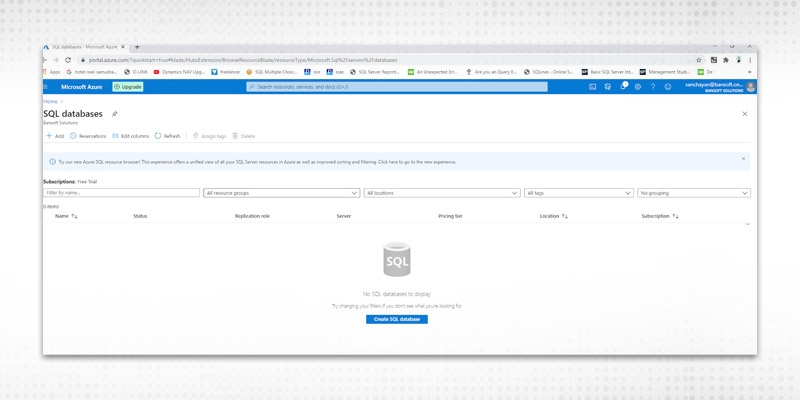Image resolution: width=800 pixels, height=400 pixels.
Task: Bookmark this page with the star
Action: 698,60
